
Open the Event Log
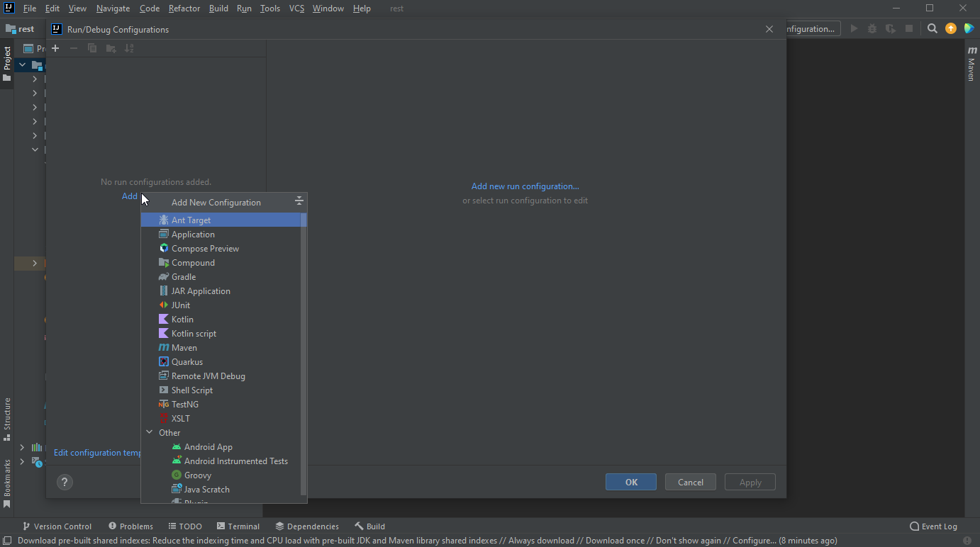click(933, 526)
